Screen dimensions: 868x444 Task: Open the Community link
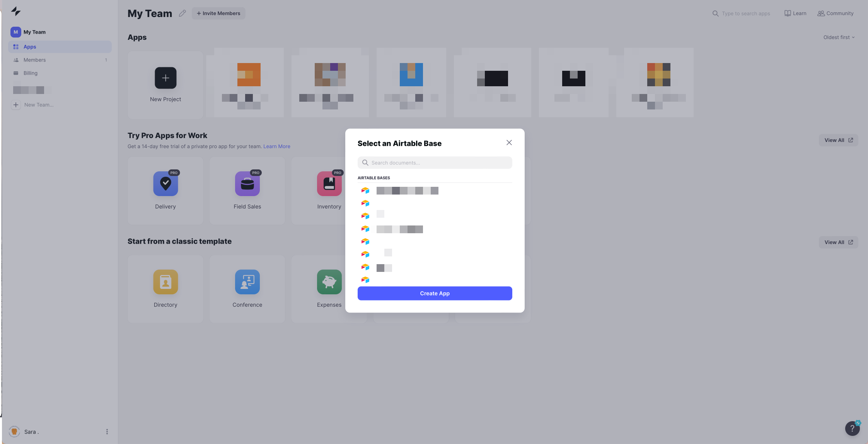(835, 14)
